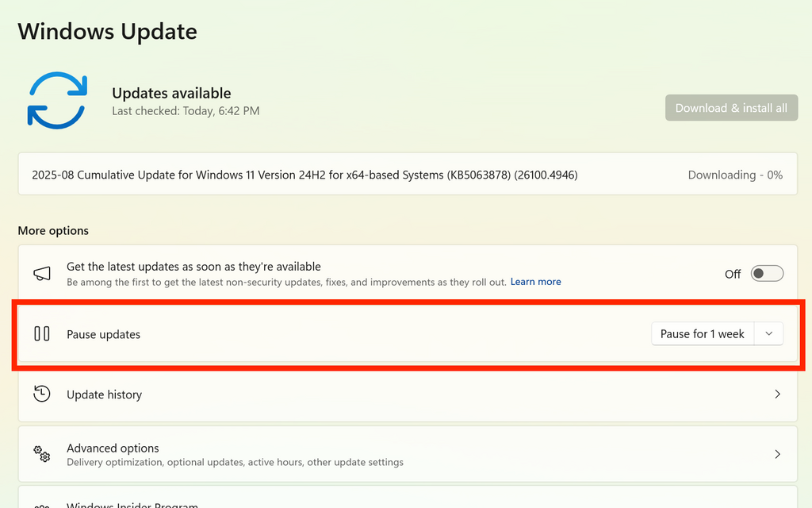Click the Update history label
The image size is (812, 508).
[x=104, y=394]
